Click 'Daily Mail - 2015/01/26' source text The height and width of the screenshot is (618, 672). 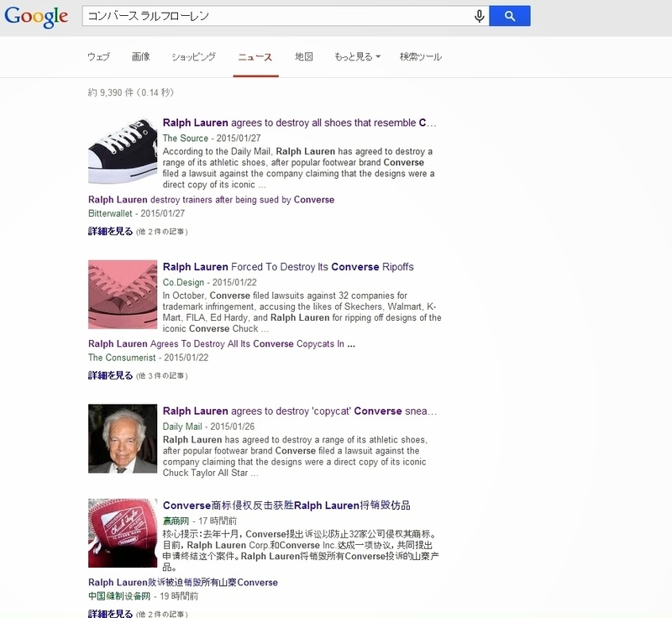(x=208, y=427)
